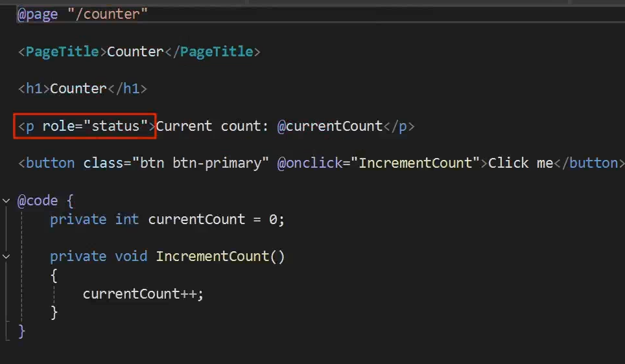Click the currentCount++; statement
The width and height of the screenshot is (625, 364).
143,294
